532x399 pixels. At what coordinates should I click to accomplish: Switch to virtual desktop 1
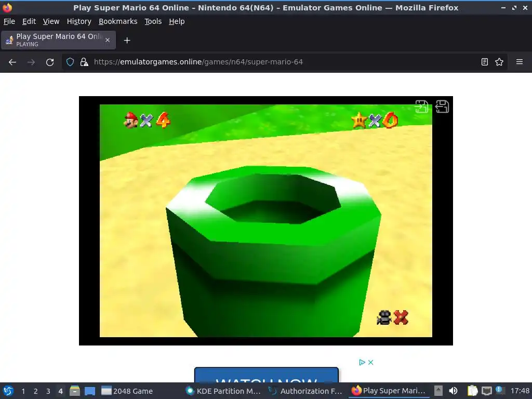(23, 391)
